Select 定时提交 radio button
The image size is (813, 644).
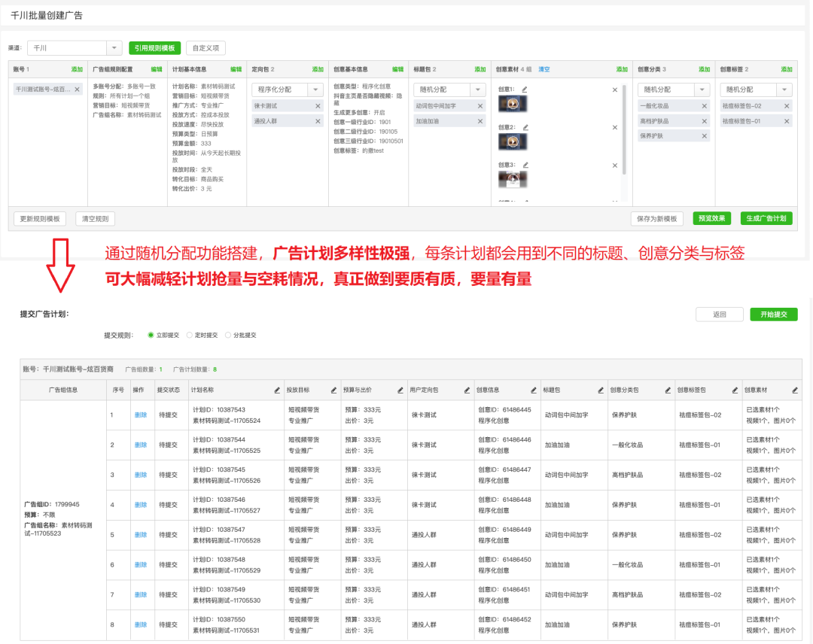[189, 335]
